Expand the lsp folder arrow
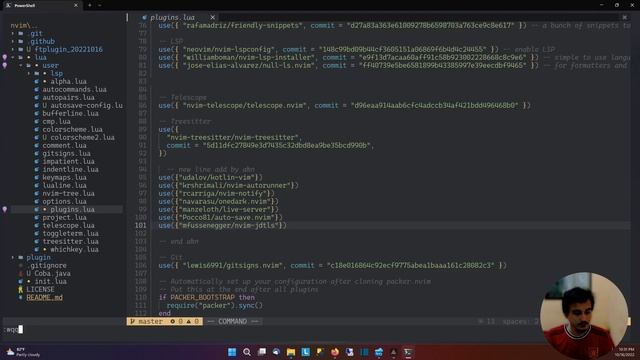This screenshot has height=360, width=640. pyautogui.click(x=29, y=73)
